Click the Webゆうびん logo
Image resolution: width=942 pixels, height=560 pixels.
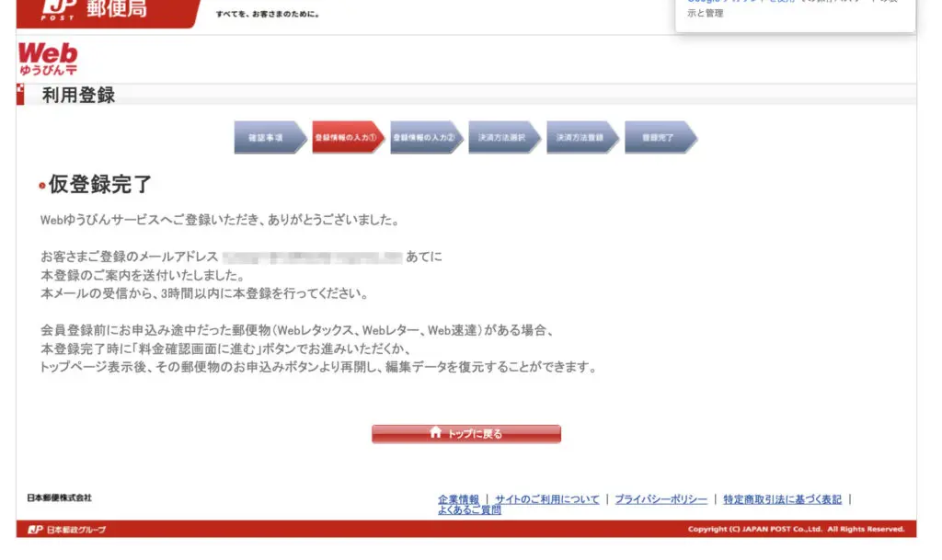pyautogui.click(x=48, y=59)
